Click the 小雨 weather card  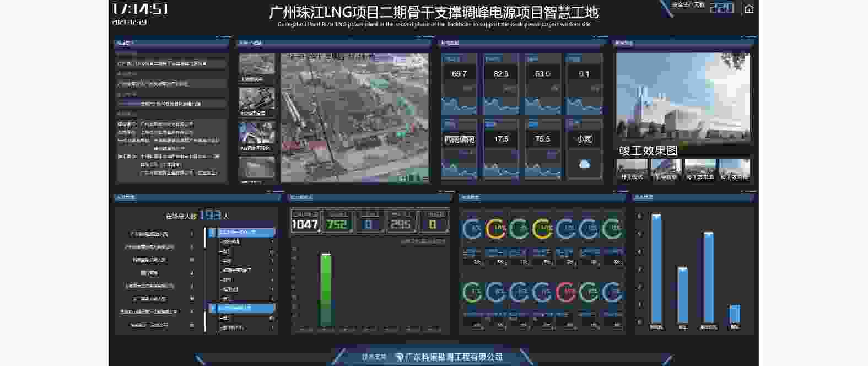584,149
